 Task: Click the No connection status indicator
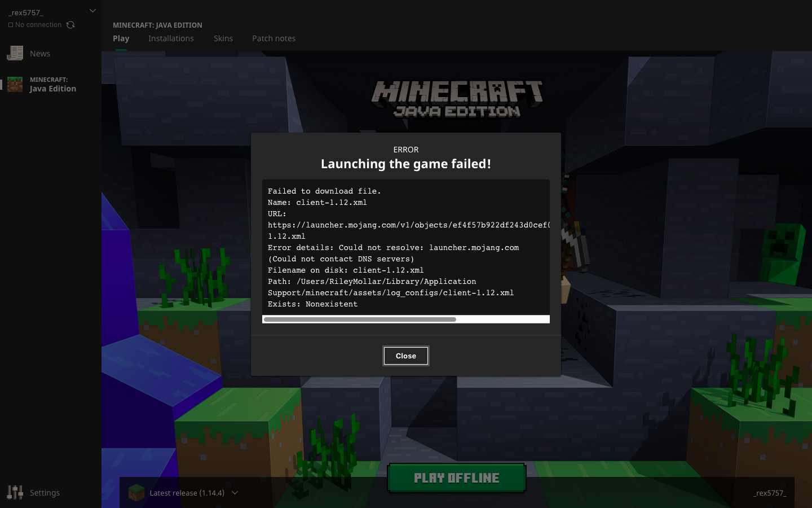coord(35,25)
